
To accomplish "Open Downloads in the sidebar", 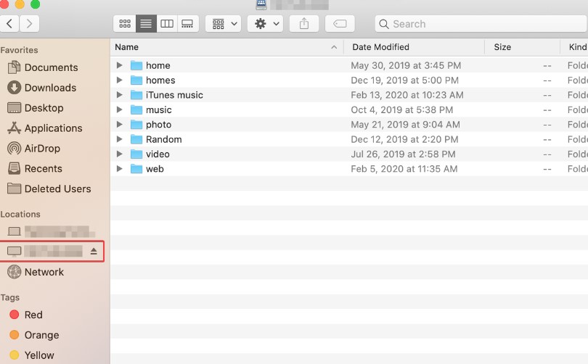I will (50, 88).
